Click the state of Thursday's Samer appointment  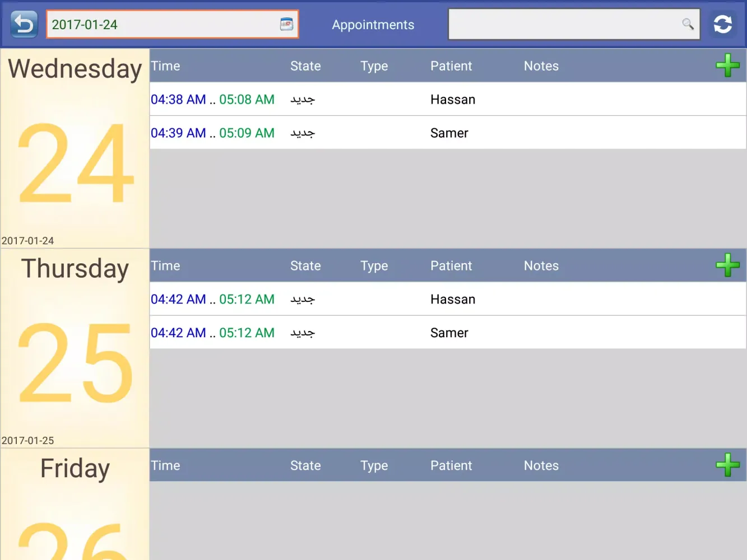point(303,333)
